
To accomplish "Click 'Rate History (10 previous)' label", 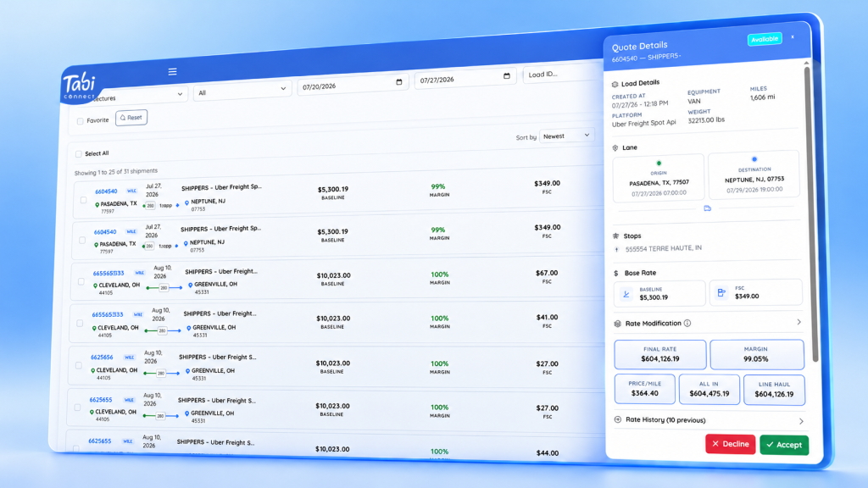I will (665, 420).
